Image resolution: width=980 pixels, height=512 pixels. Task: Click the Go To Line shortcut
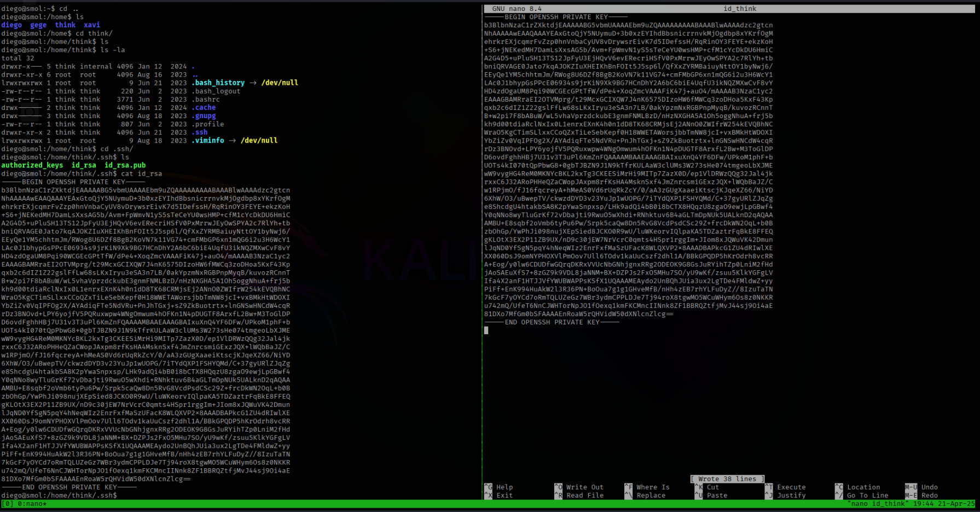861,496
